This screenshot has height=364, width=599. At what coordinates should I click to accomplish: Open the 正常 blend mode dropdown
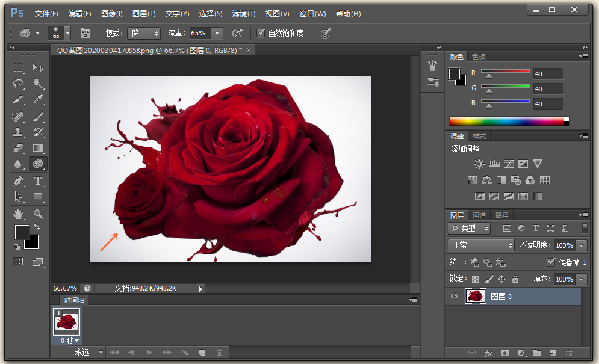pyautogui.click(x=481, y=245)
